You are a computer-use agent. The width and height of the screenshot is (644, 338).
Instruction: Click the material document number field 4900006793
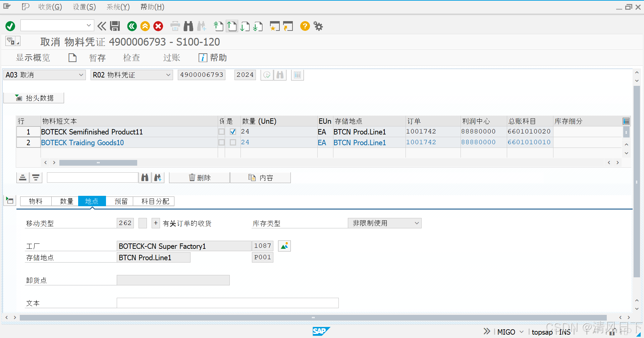tap(202, 75)
